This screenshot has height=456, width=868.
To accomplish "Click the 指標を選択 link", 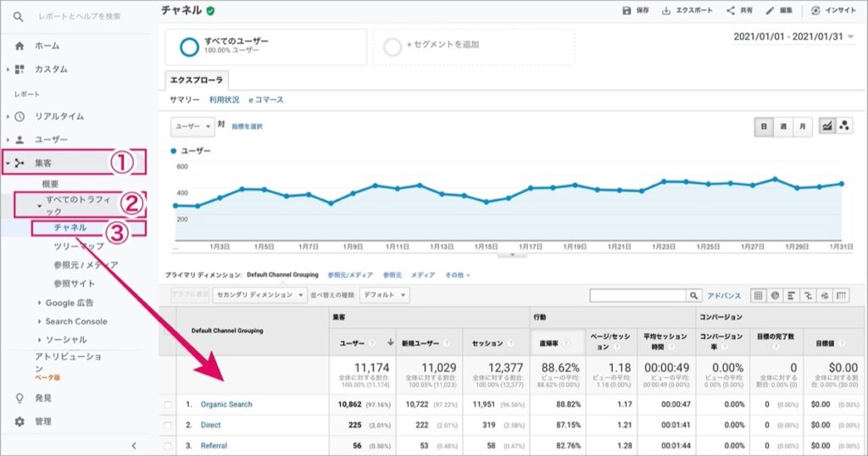I will click(247, 127).
